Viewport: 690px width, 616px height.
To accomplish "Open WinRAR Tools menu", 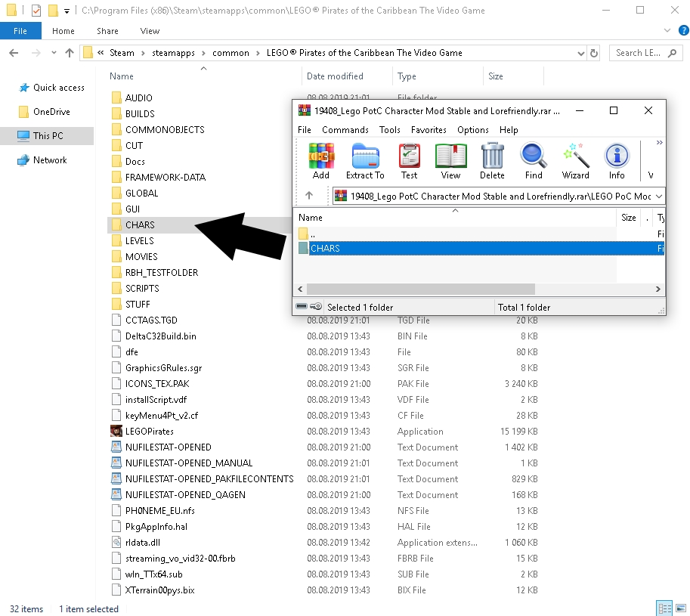I will point(389,130).
